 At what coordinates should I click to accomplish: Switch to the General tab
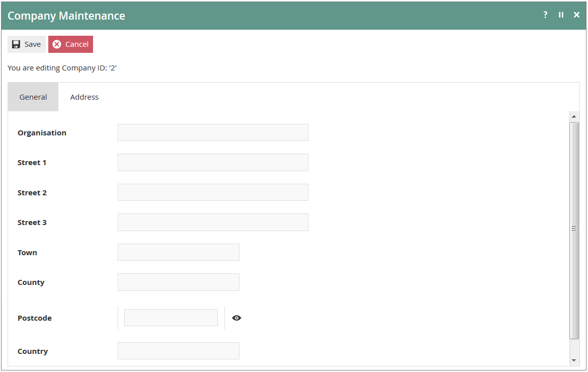pos(33,97)
